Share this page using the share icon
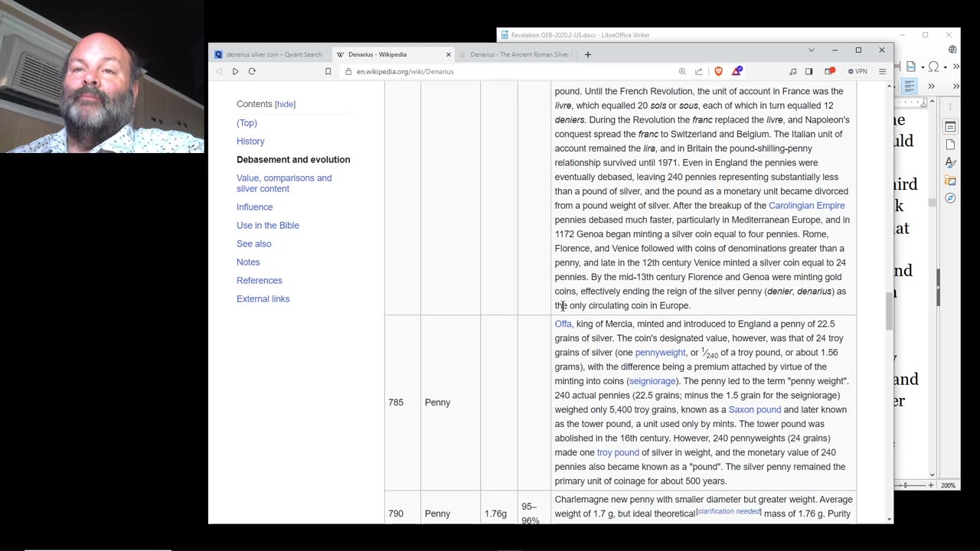 698,71
